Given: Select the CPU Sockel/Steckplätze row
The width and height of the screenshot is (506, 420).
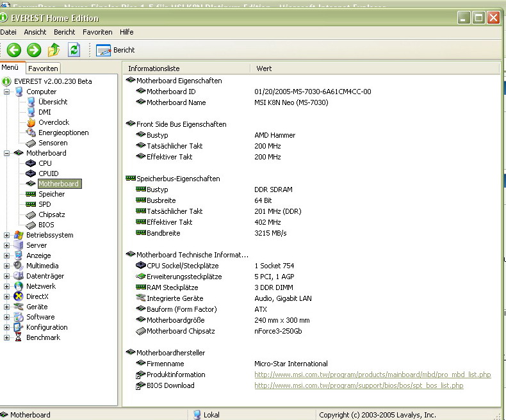Looking at the screenshot, I should click(x=312, y=266).
